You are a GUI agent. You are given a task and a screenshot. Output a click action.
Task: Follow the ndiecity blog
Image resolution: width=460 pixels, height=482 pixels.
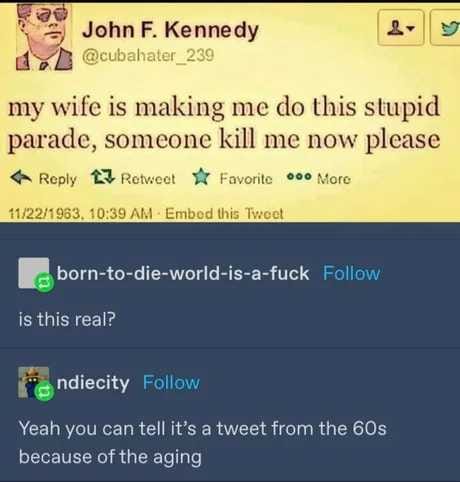point(171,382)
